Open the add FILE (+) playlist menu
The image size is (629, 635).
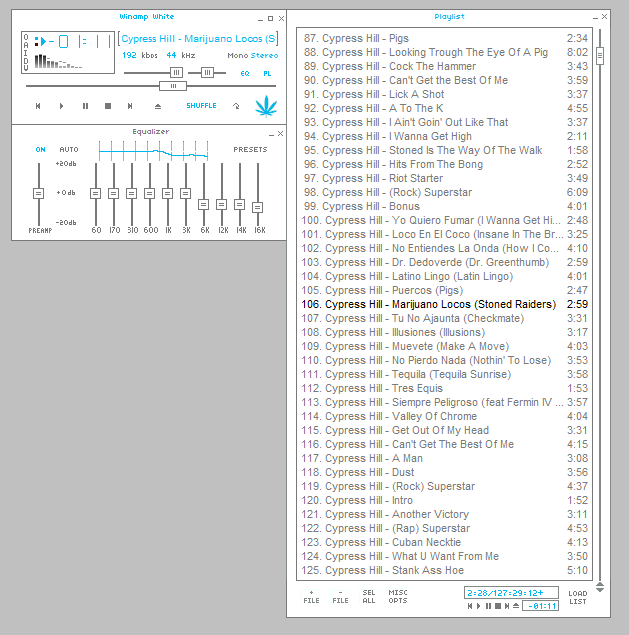(312, 596)
